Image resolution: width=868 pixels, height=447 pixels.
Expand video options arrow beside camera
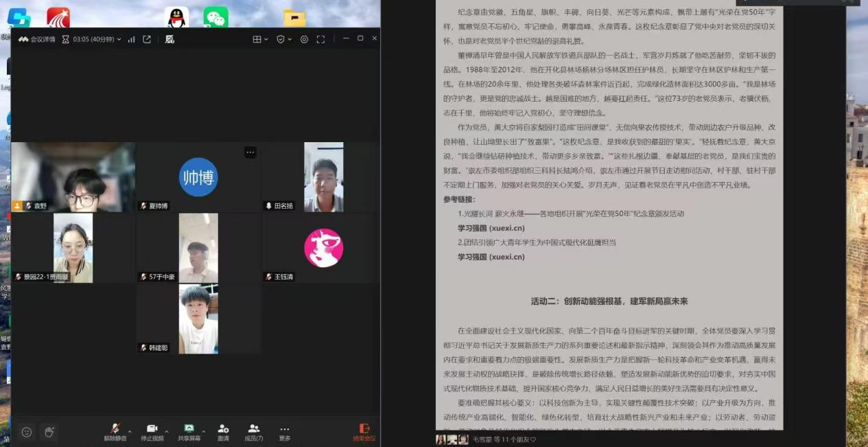pos(167,432)
